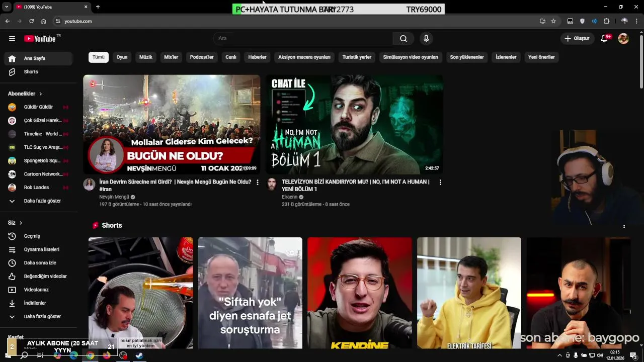Image resolution: width=644 pixels, height=362 pixels.
Task: Expand the Abonelikler section chevron
Action: (x=41, y=94)
